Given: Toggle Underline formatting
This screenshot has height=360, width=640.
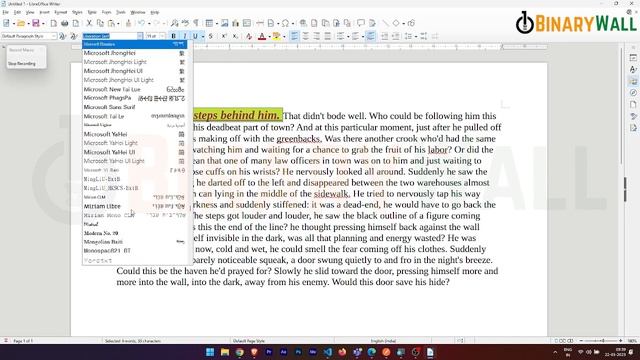Looking at the screenshot, I should click(195, 36).
